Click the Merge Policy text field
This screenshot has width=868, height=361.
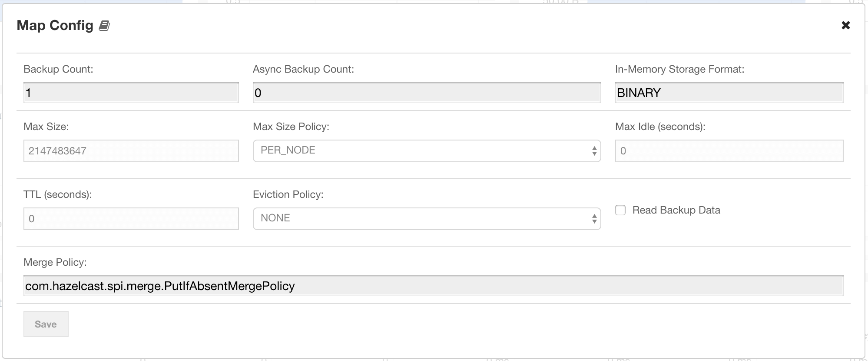coord(433,286)
